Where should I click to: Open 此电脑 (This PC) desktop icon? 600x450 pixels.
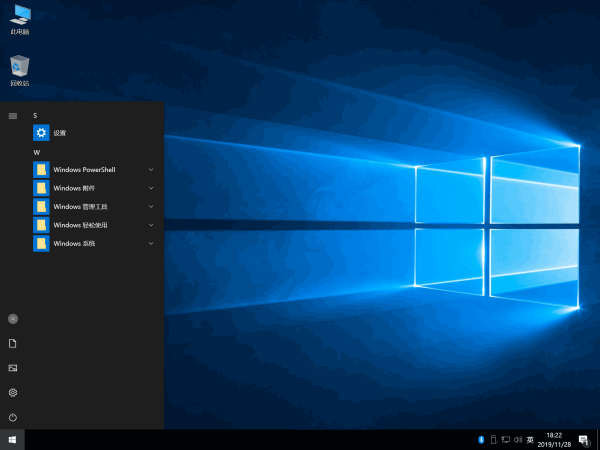point(19,17)
